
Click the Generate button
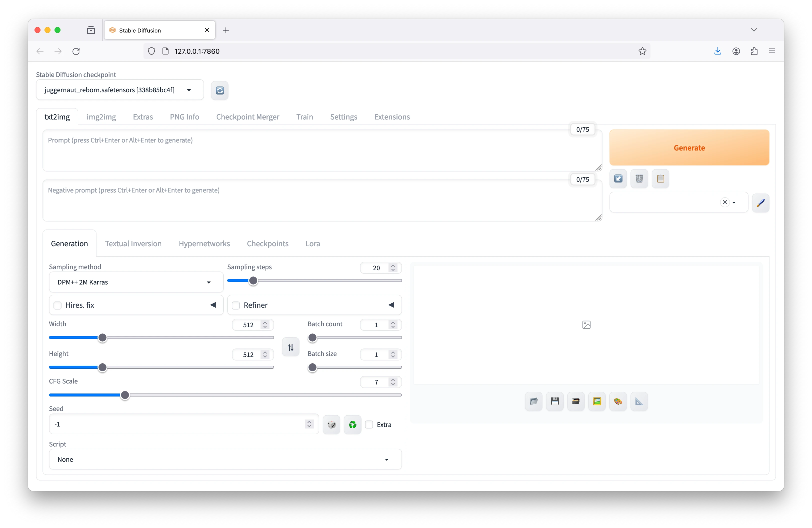(x=689, y=148)
